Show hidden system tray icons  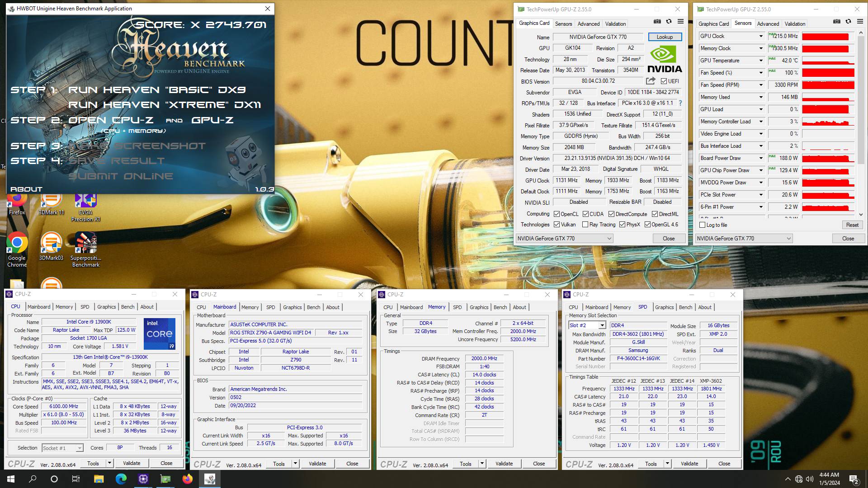[788, 479]
